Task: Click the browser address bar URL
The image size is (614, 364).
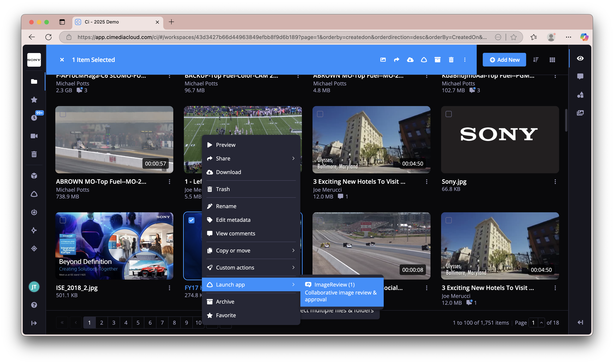Action: (282, 37)
